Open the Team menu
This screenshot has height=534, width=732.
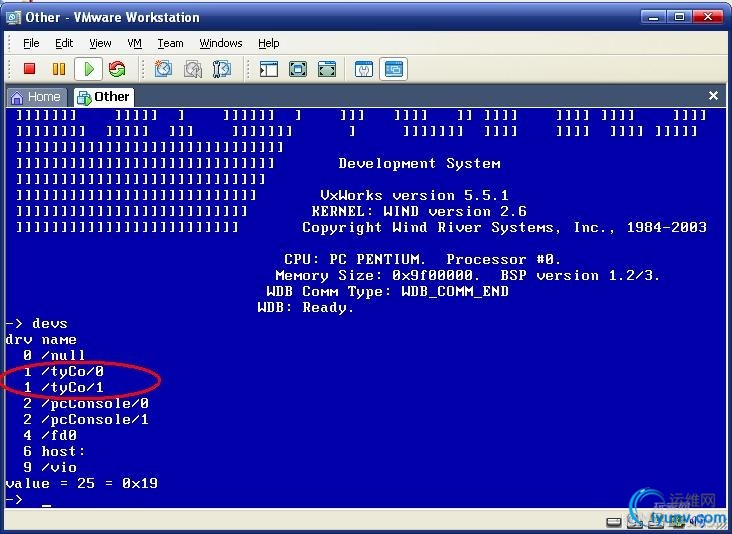pyautogui.click(x=170, y=43)
